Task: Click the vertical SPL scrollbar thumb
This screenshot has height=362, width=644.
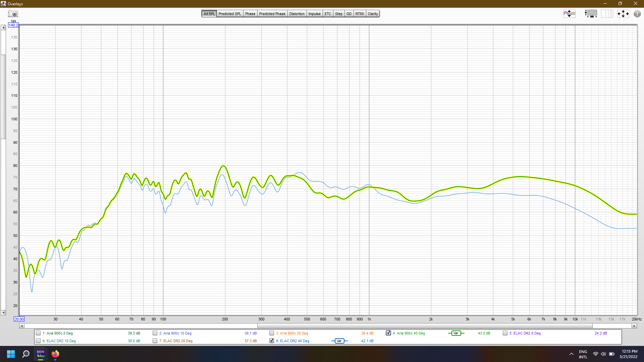Action: point(3,97)
